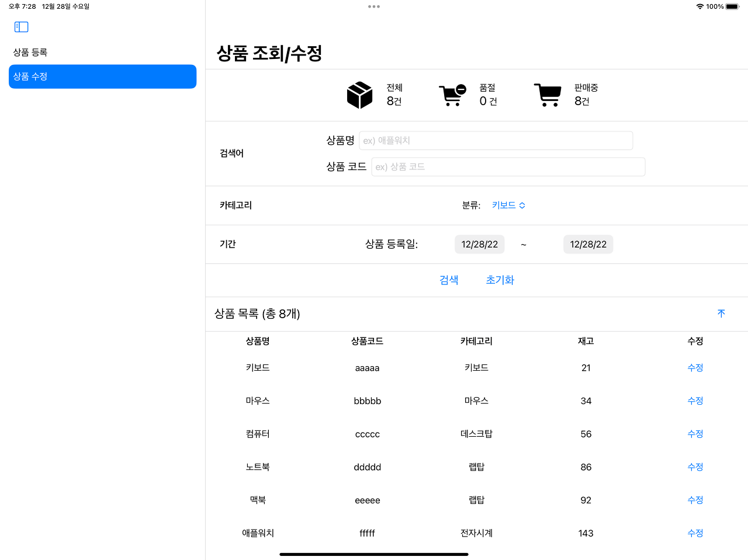
Task: Tap the Wi-Fi status icon
Action: point(699,6)
